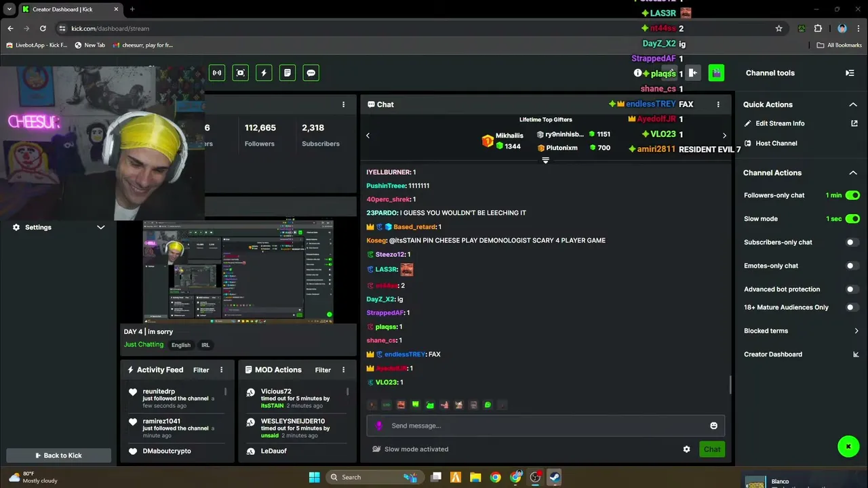The image size is (868, 488).
Task: Click in the Send message field
Action: click(x=546, y=426)
